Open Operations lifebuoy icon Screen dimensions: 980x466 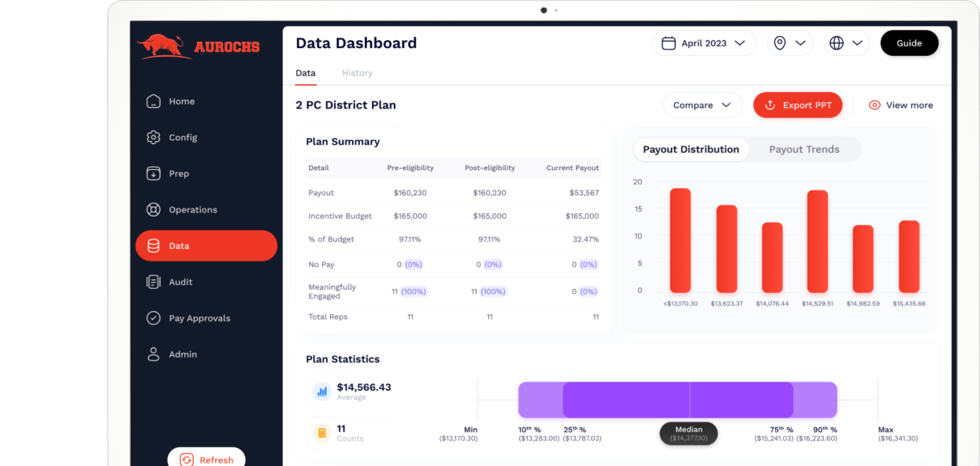pos(154,210)
